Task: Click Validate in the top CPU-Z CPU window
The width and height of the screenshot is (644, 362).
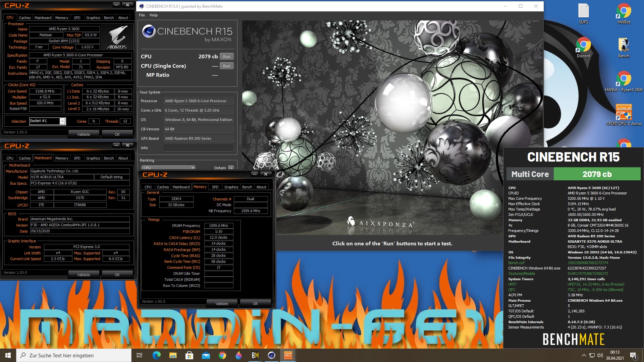Action: (x=84, y=134)
